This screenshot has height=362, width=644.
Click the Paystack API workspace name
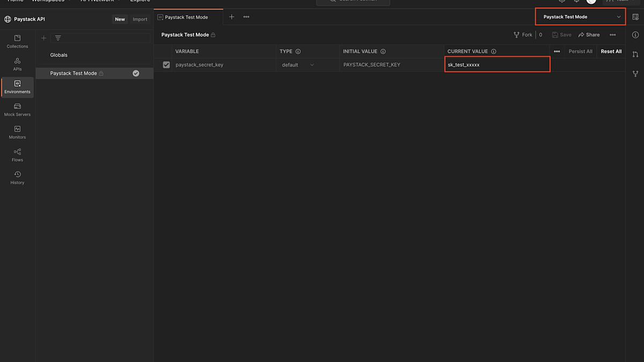pyautogui.click(x=30, y=19)
